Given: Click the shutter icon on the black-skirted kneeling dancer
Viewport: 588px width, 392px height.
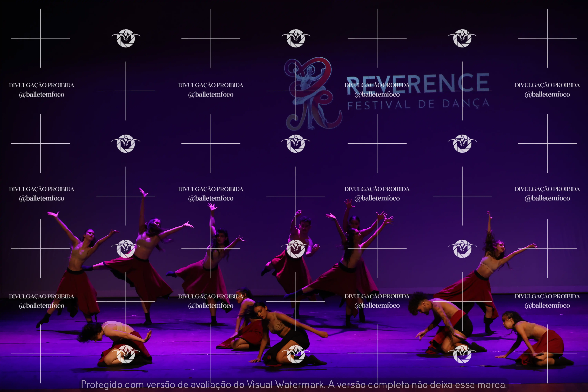Looking at the screenshot, I should (x=296, y=354).
